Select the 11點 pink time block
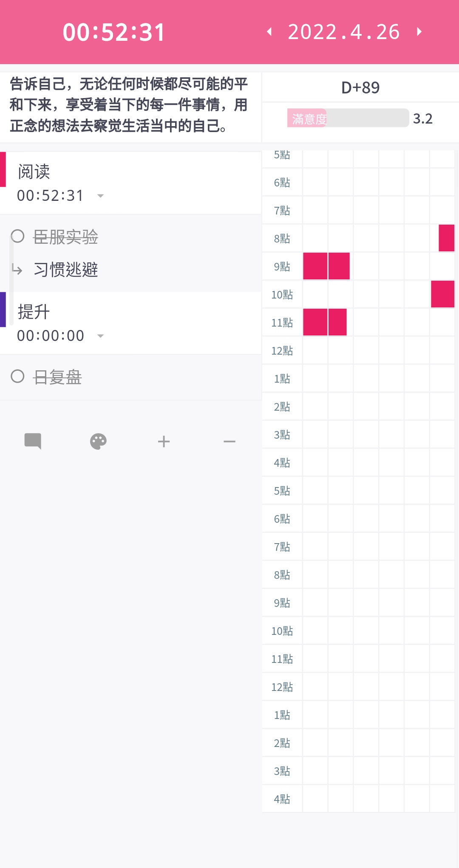 [x=325, y=322]
